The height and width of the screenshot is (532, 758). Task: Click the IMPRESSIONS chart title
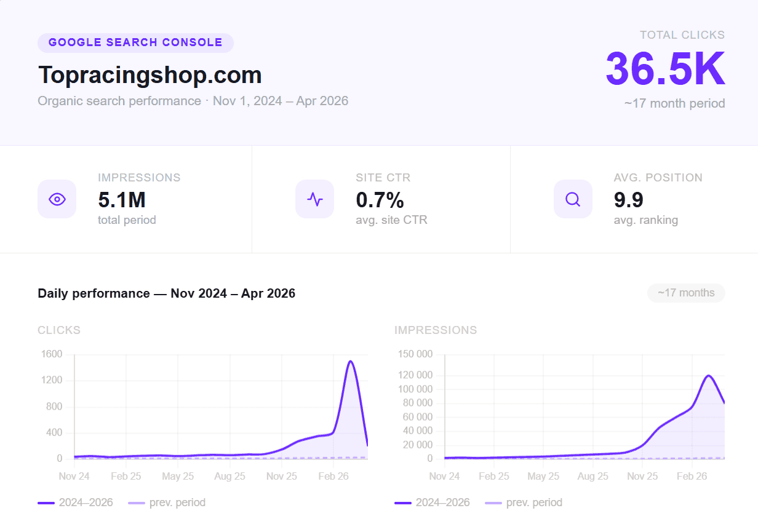[x=436, y=330]
